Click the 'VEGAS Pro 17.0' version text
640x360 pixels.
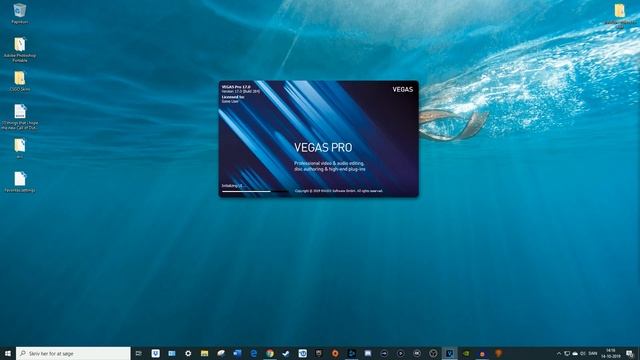[x=236, y=87]
